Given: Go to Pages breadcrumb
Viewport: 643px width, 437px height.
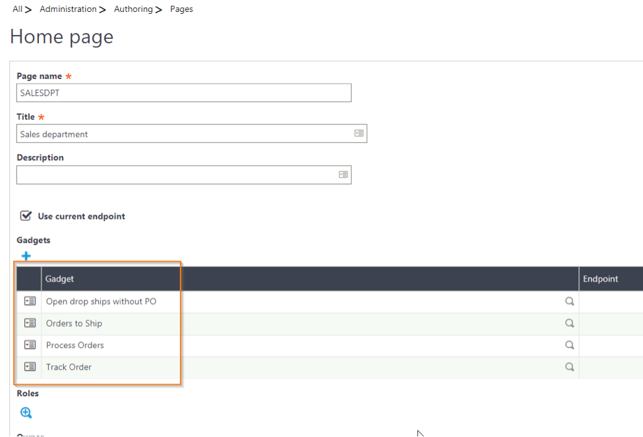Looking at the screenshot, I should [182, 9].
